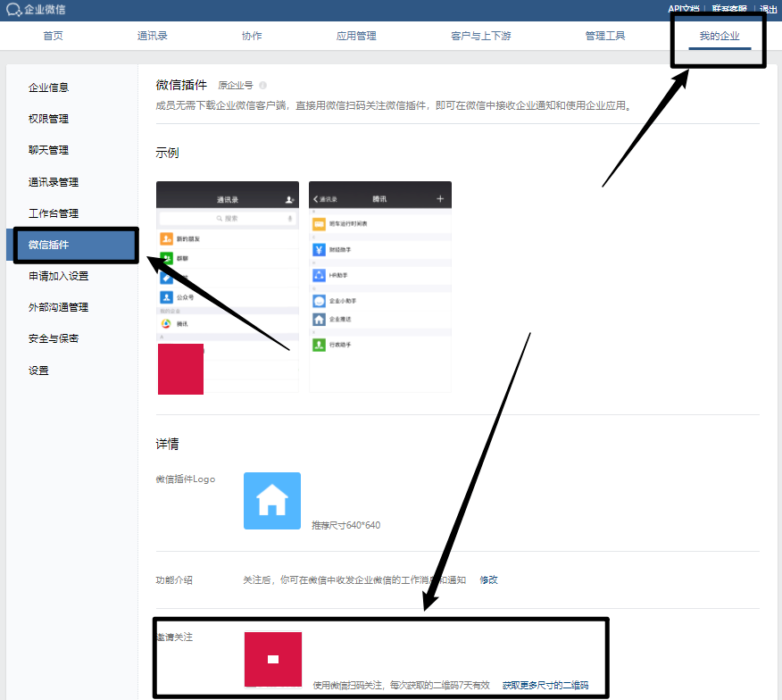Screen dimensions: 782x700
Task: Click the 联系客服 link
Action: coord(729,9)
